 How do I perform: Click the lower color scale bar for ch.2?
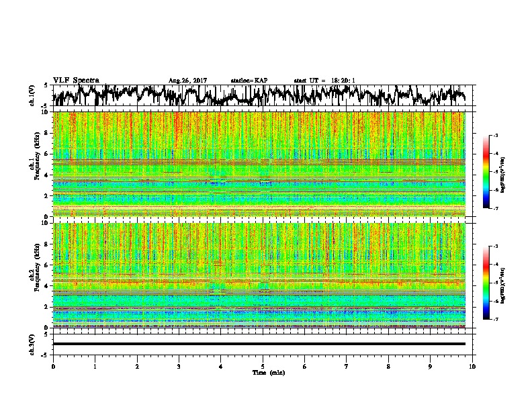pos(486,283)
